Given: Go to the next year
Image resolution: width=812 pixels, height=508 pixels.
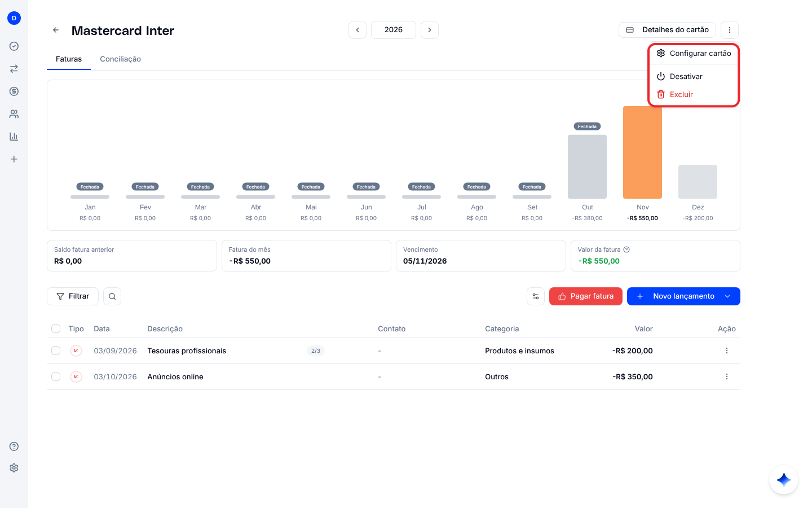Looking at the screenshot, I should 430,30.
